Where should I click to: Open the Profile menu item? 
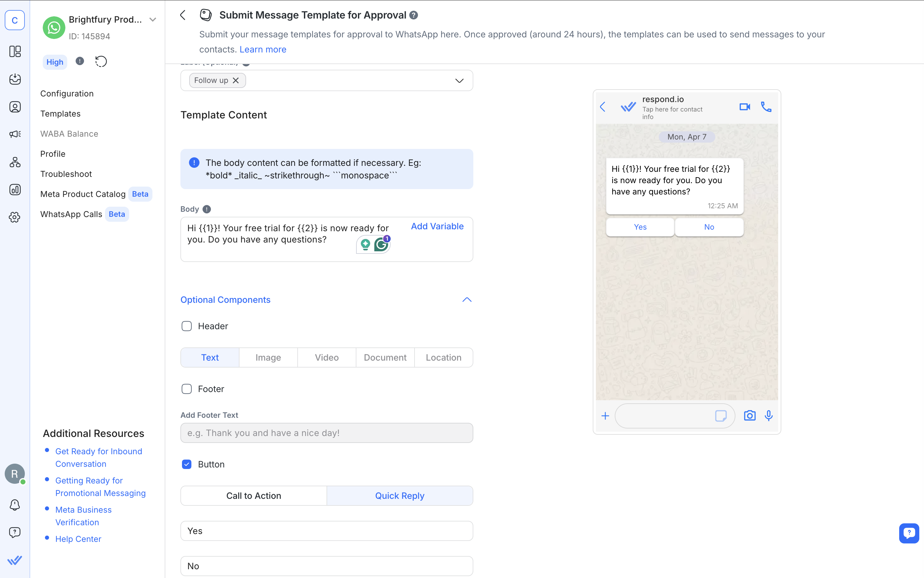point(53,154)
